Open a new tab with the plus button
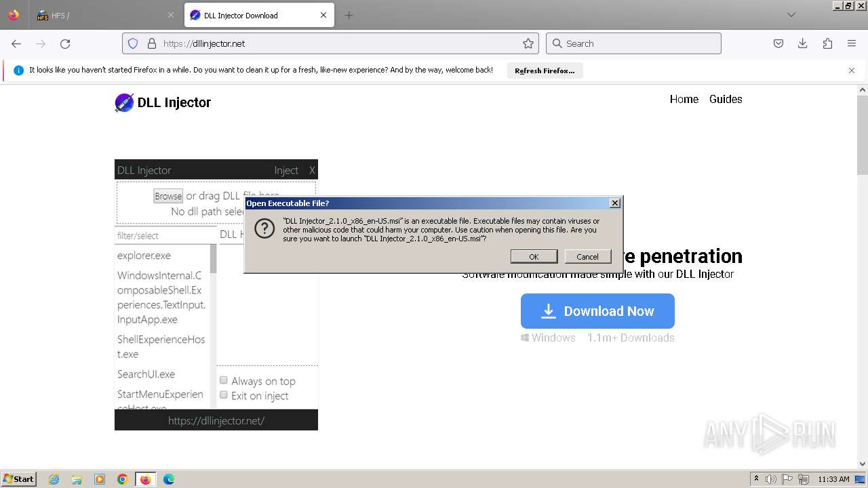868x488 pixels. (x=349, y=15)
